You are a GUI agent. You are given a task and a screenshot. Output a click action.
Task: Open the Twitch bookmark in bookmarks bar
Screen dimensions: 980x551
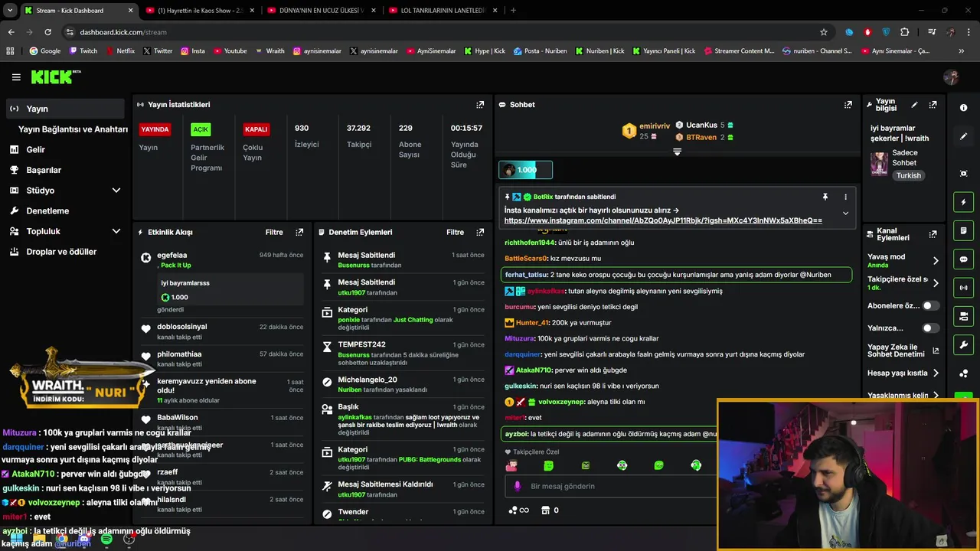point(83,51)
